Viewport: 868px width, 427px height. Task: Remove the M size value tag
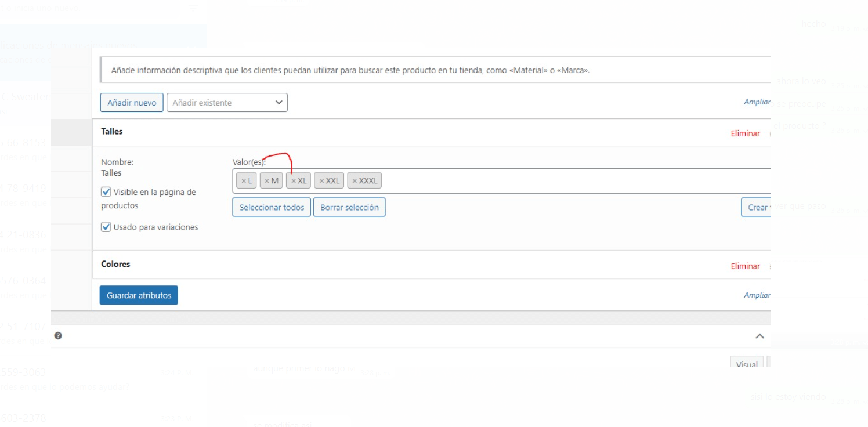point(267,181)
